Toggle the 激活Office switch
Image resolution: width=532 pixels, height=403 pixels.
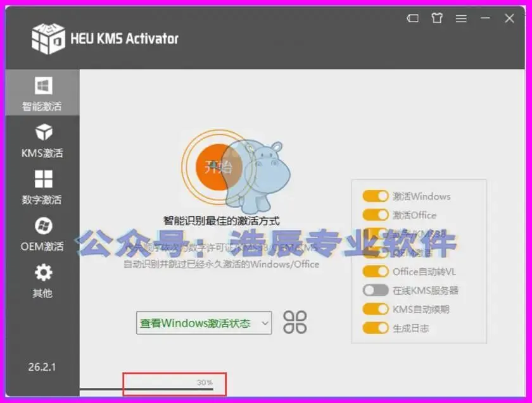375,215
